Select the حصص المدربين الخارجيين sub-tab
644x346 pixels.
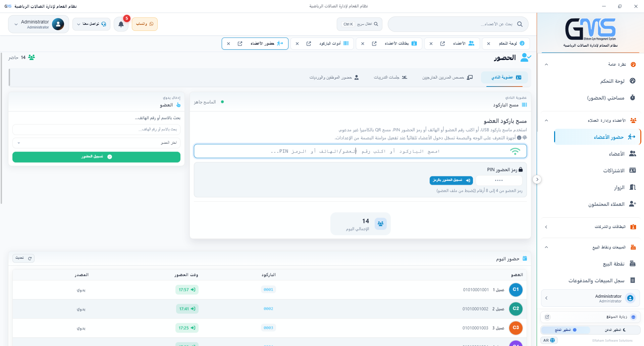pyautogui.click(x=447, y=77)
